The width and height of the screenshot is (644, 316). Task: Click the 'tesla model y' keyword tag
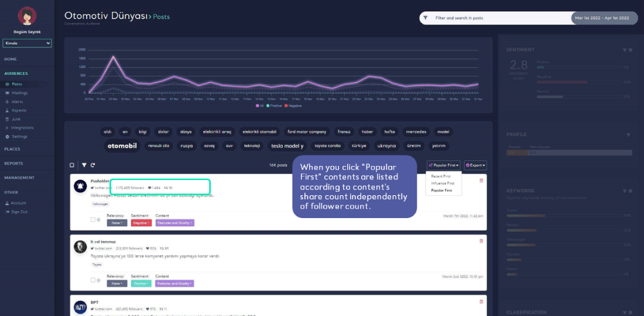point(287,145)
